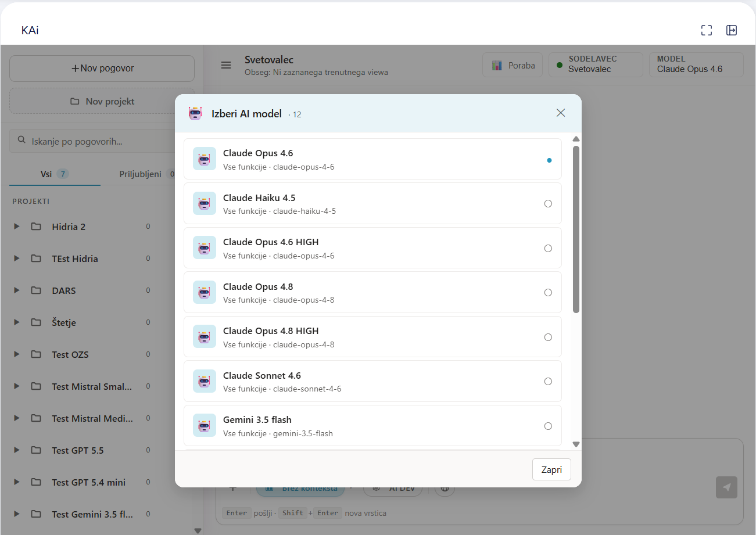
Task: Select the Claude Opus 4.8 HIGH radio button
Action: coord(548,337)
